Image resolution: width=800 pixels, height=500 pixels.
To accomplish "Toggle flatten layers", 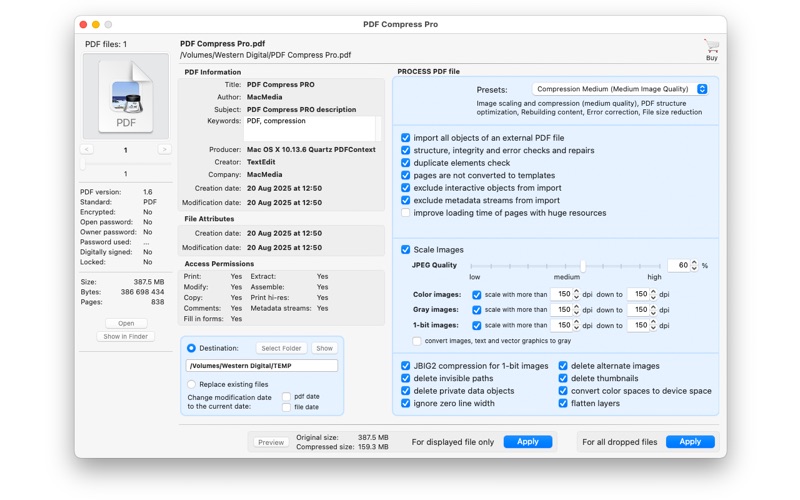I will [563, 403].
